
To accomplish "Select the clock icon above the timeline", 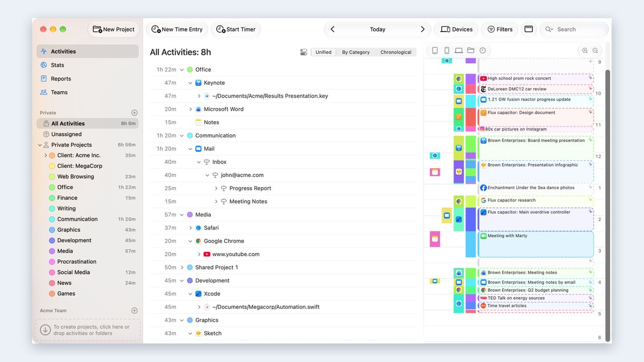I will [482, 50].
